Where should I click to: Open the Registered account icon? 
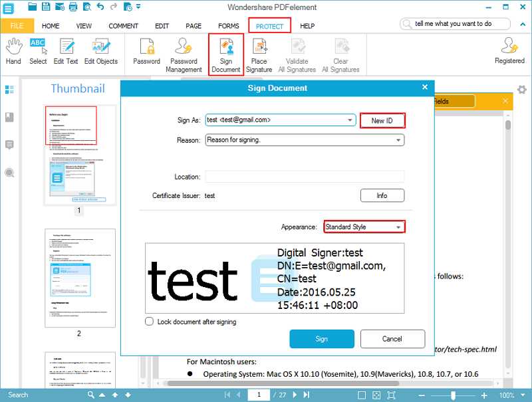click(509, 52)
